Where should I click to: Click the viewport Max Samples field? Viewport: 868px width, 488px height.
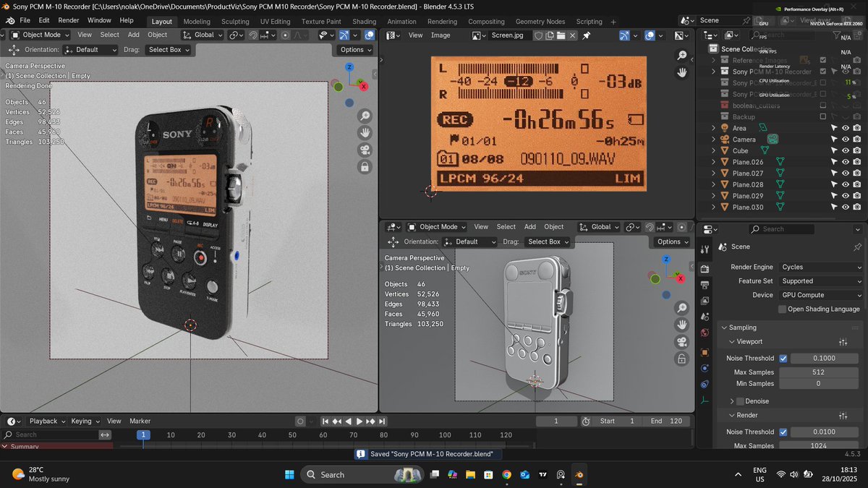click(819, 372)
